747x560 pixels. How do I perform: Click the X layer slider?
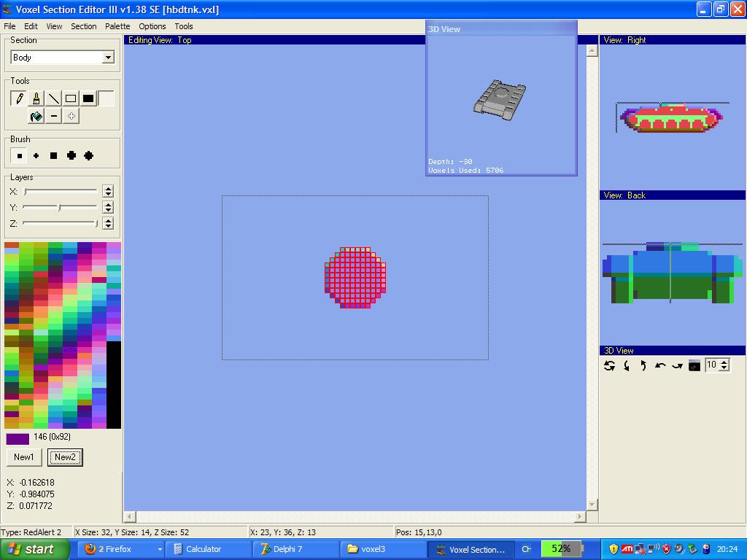(60, 192)
